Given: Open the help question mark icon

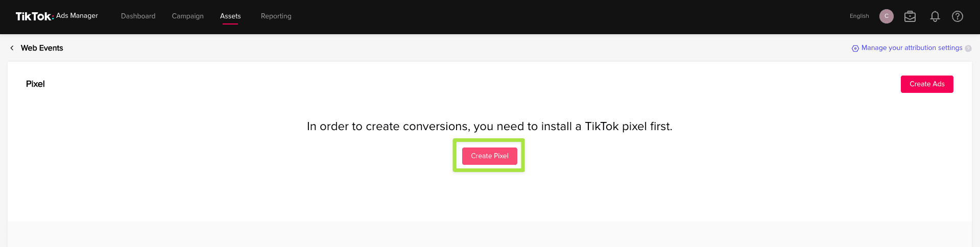Looking at the screenshot, I should pos(957,16).
